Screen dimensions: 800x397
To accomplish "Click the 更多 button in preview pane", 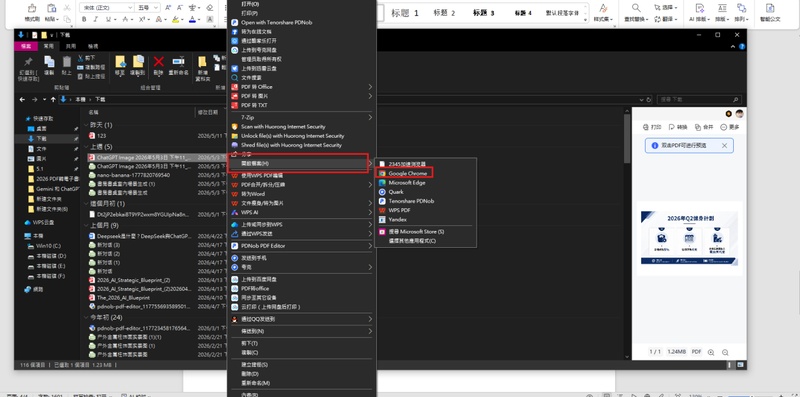I will point(730,127).
